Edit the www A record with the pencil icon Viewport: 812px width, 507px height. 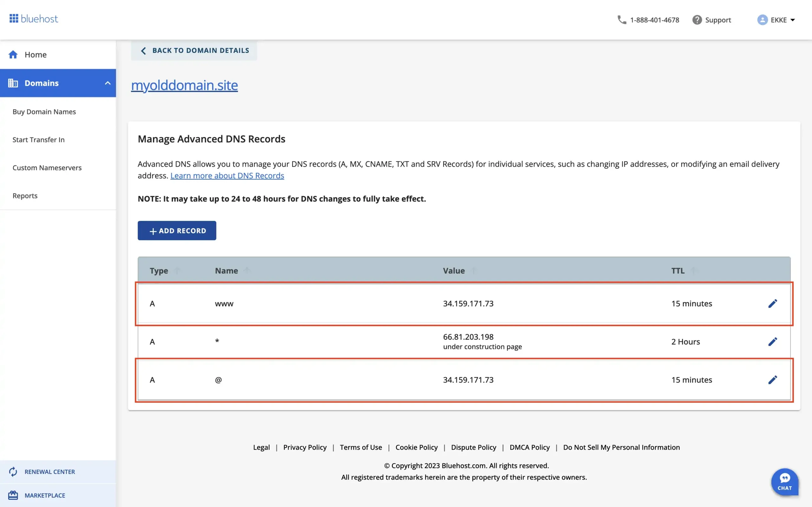pos(773,304)
